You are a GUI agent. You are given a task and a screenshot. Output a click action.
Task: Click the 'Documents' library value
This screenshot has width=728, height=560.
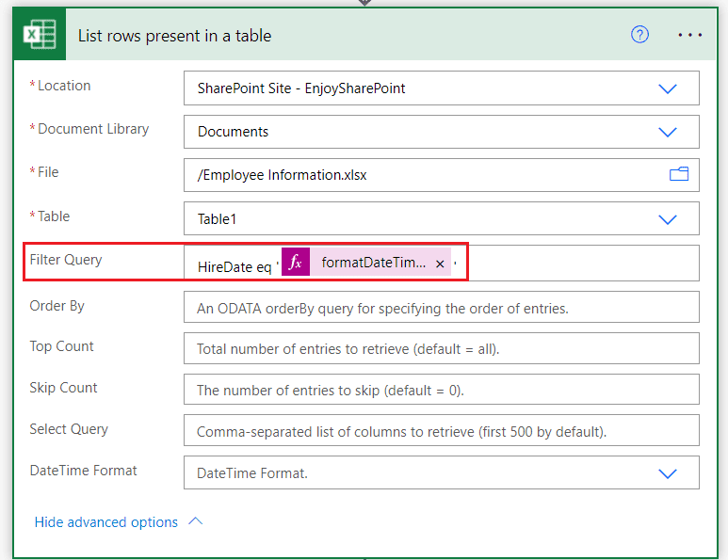pos(233,132)
